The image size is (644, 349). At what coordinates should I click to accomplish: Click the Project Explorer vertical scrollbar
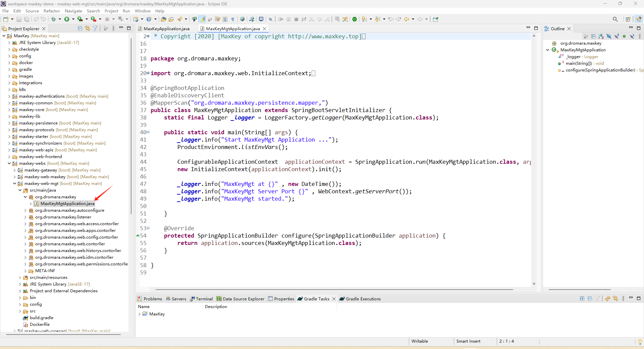(x=131, y=126)
